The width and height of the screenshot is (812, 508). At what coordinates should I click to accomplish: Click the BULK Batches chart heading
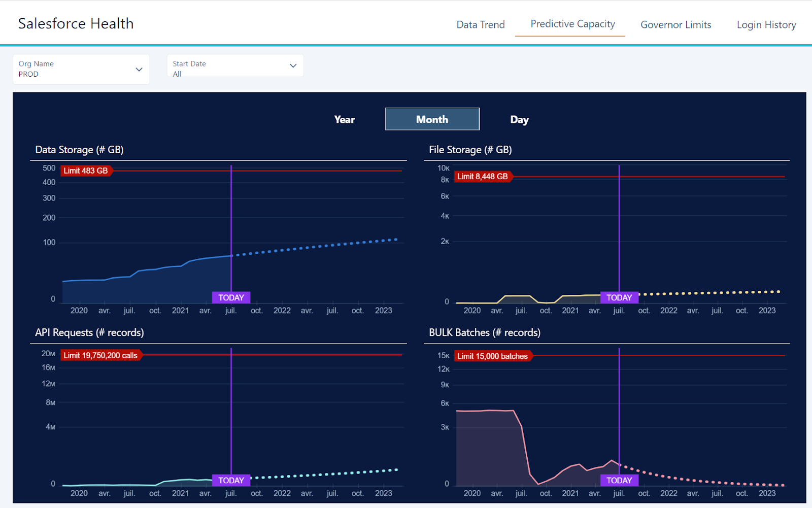click(485, 332)
